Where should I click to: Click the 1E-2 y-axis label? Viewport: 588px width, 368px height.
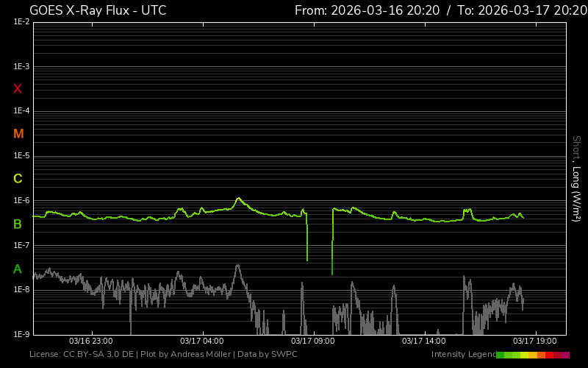click(21, 22)
